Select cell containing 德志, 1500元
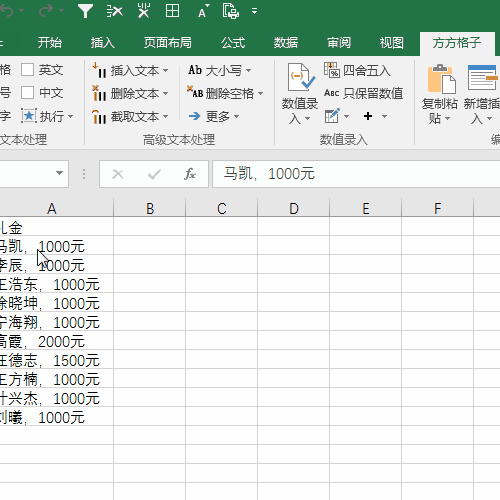500x500 pixels. coord(56,360)
